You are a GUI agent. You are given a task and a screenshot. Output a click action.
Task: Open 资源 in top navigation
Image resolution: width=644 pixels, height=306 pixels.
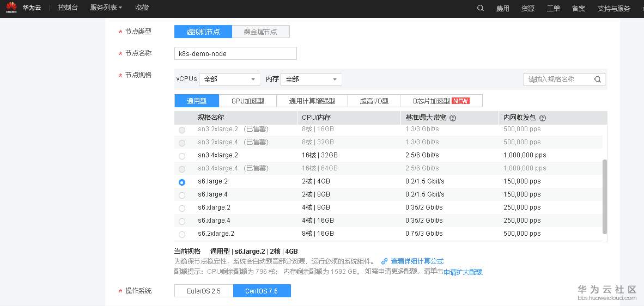tap(528, 8)
